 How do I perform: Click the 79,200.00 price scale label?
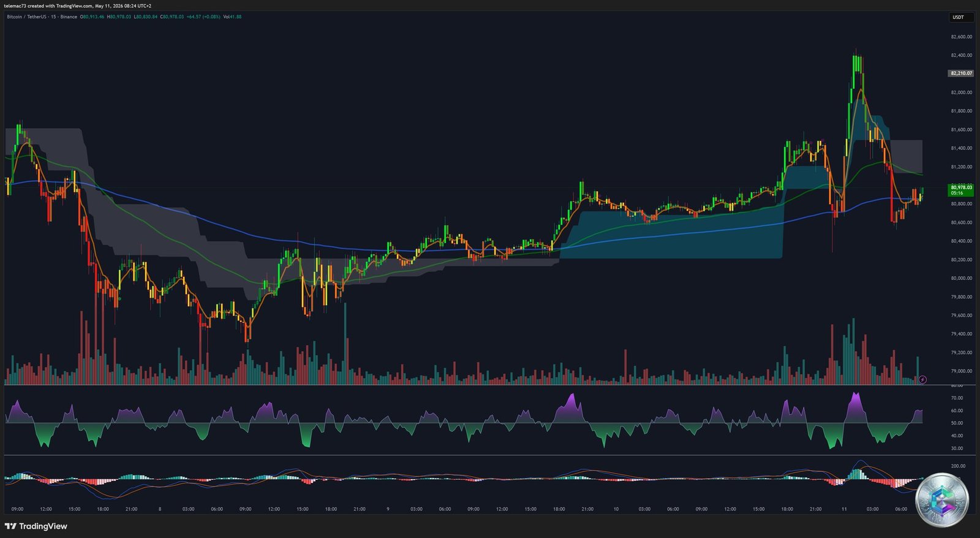[961, 353]
